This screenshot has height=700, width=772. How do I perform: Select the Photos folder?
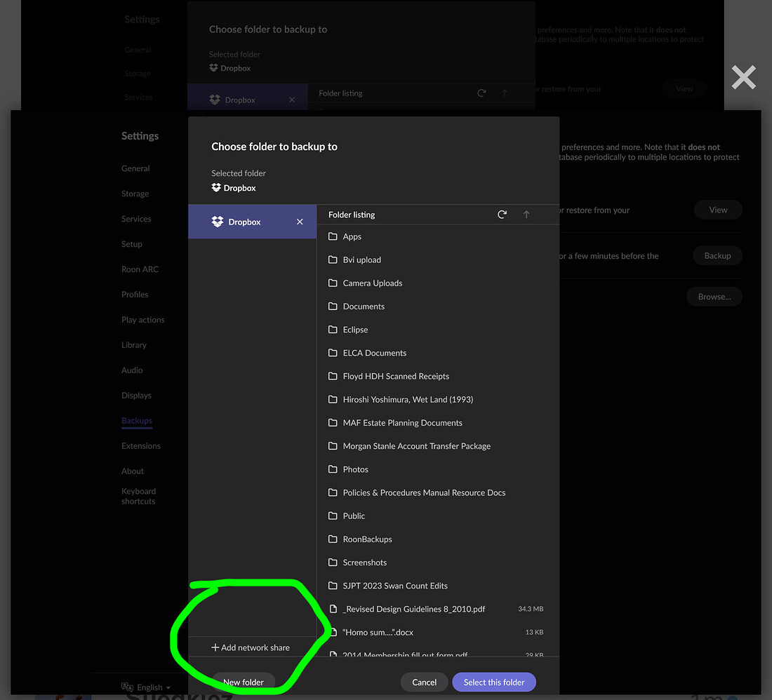tap(355, 469)
